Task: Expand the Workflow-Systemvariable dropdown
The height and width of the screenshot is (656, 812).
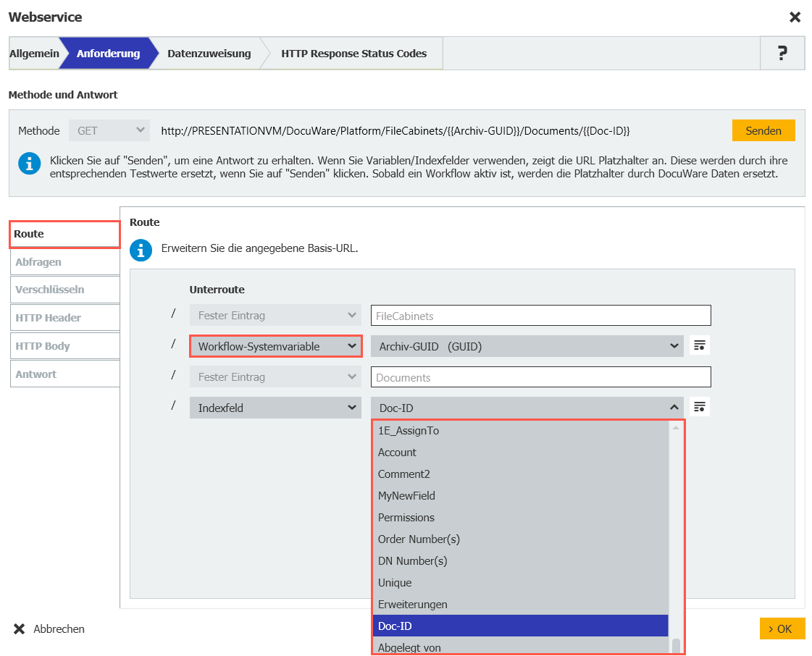Action: tap(275, 347)
